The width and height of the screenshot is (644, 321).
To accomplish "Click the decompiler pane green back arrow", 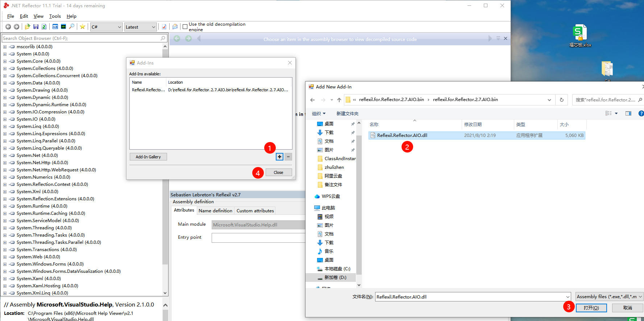I will (x=177, y=39).
